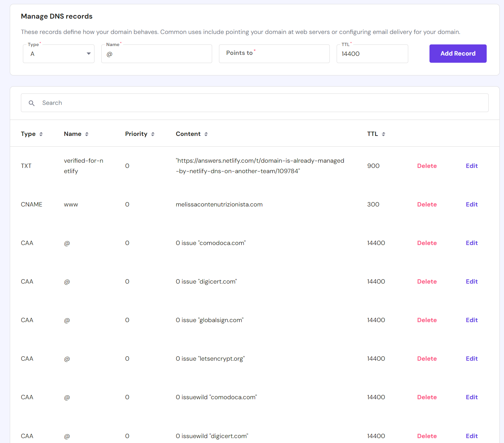The height and width of the screenshot is (443, 504).
Task: Sort records by TTL column arrows
Action: tap(383, 134)
